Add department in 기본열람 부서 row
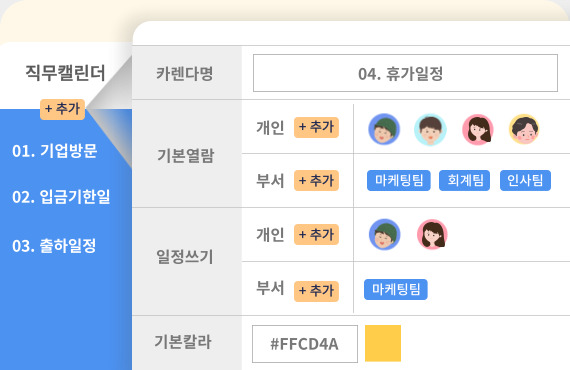 [316, 180]
